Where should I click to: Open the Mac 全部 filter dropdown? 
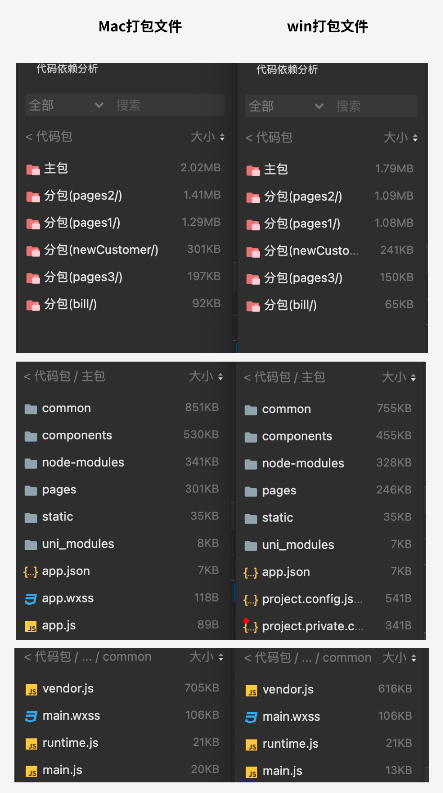[x=67, y=105]
